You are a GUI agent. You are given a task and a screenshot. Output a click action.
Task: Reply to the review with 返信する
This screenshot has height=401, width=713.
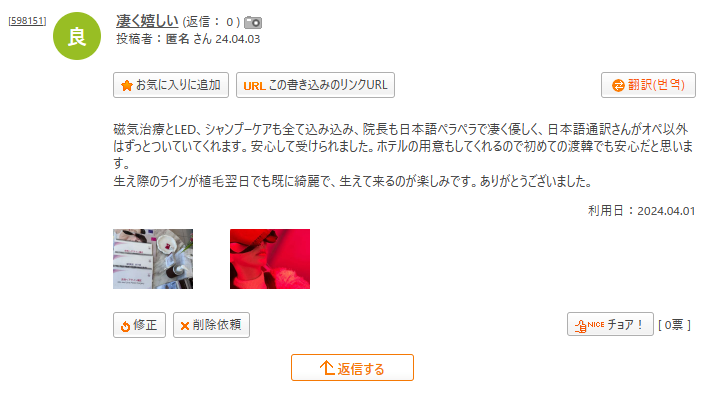click(352, 367)
